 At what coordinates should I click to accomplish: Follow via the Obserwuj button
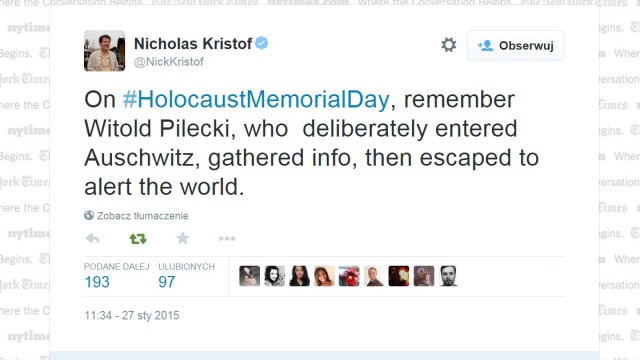[516, 45]
